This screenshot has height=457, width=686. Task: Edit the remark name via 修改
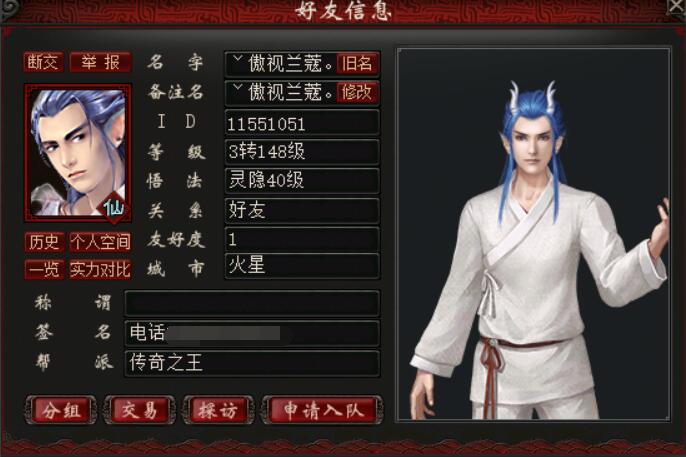tap(357, 92)
